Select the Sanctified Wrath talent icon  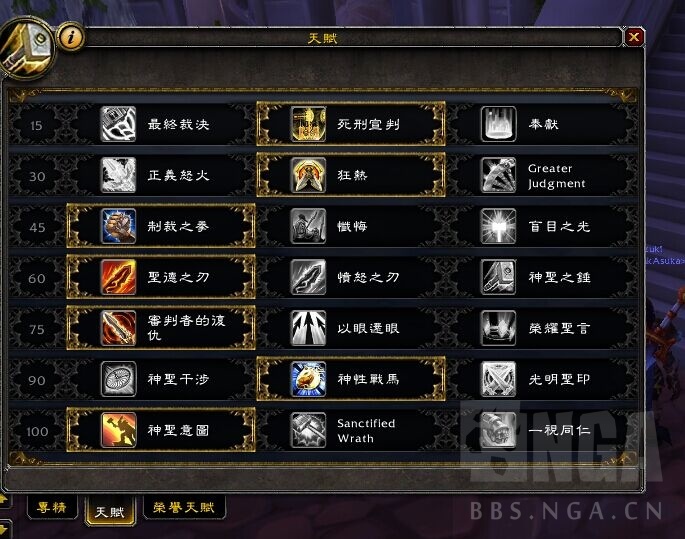point(308,430)
